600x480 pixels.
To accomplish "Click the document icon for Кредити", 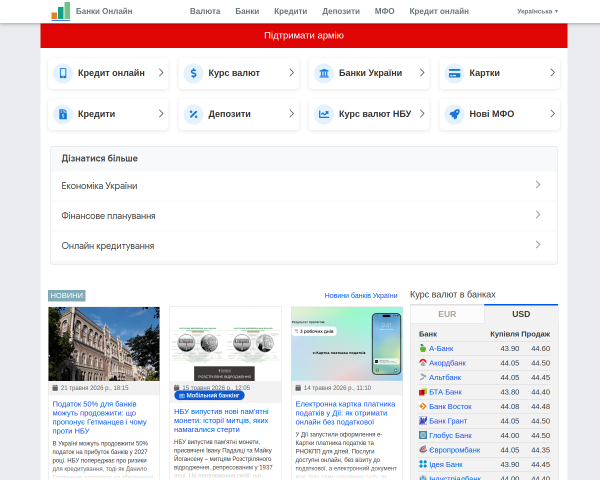I will click(63, 114).
